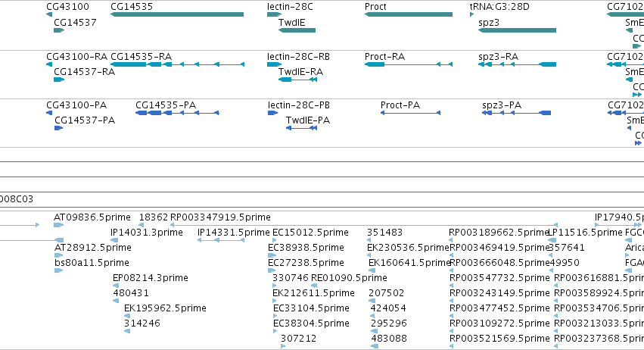Select the RP003347919.5prime EST label

click(x=220, y=217)
